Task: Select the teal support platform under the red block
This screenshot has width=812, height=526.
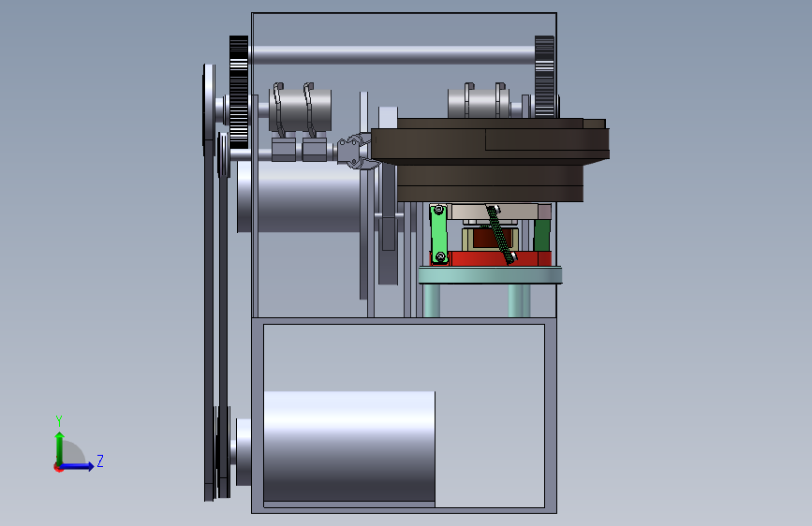Action: (490, 275)
